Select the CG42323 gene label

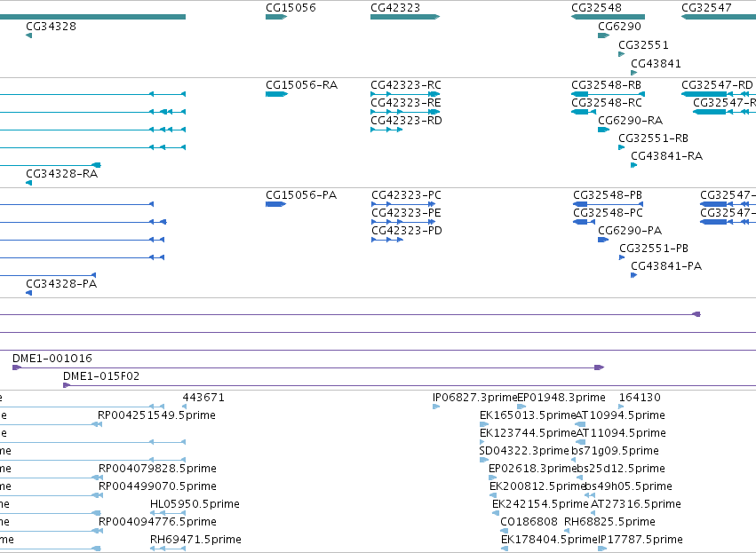395,8
